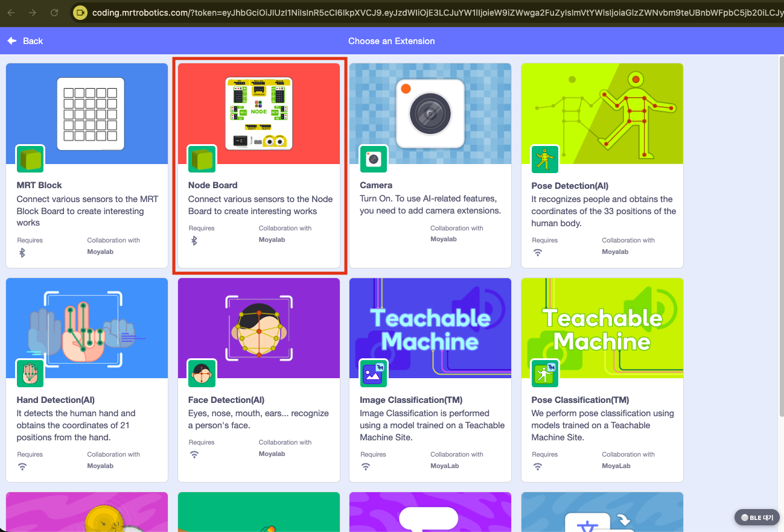Open the partially visible translate extension card
This screenshot has height=532, width=784.
pos(602,512)
